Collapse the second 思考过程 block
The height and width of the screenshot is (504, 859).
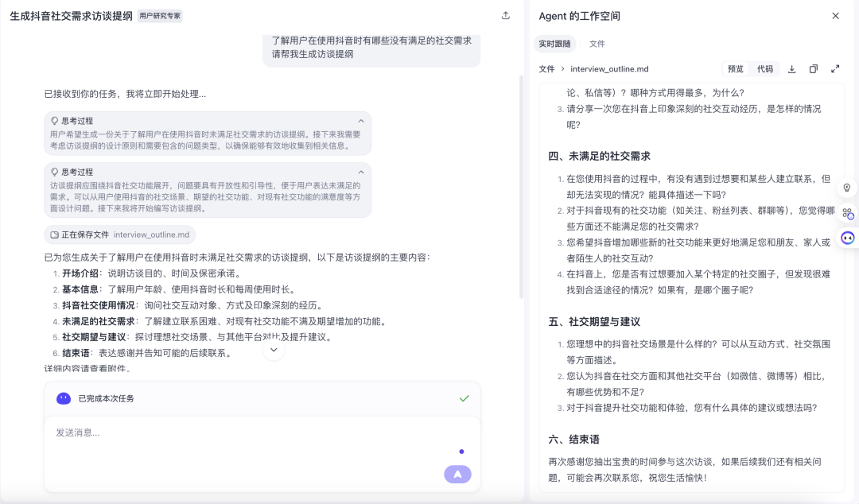(361, 172)
